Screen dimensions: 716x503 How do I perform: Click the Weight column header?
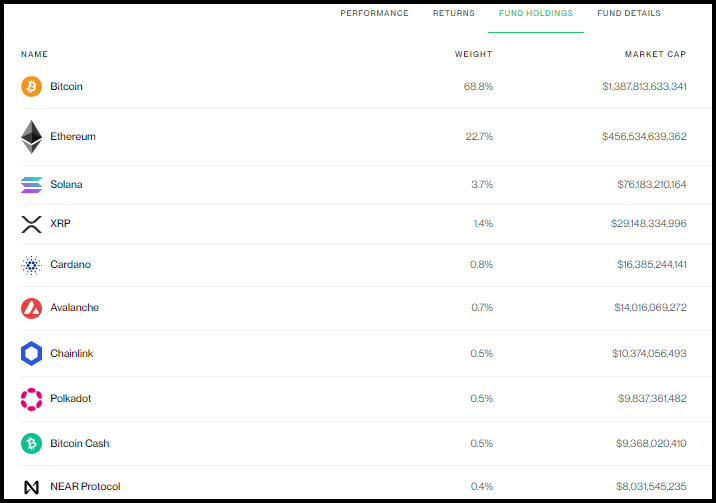pos(473,54)
